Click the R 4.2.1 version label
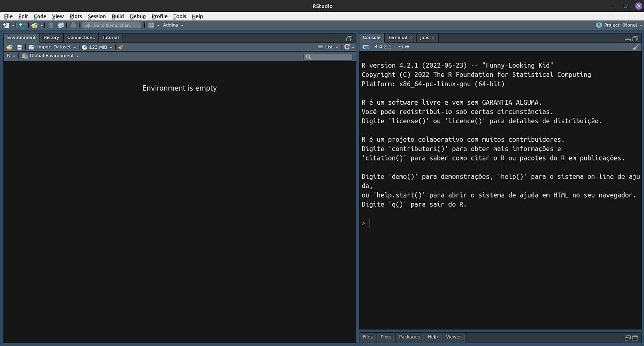The width and height of the screenshot is (644, 346). (383, 47)
